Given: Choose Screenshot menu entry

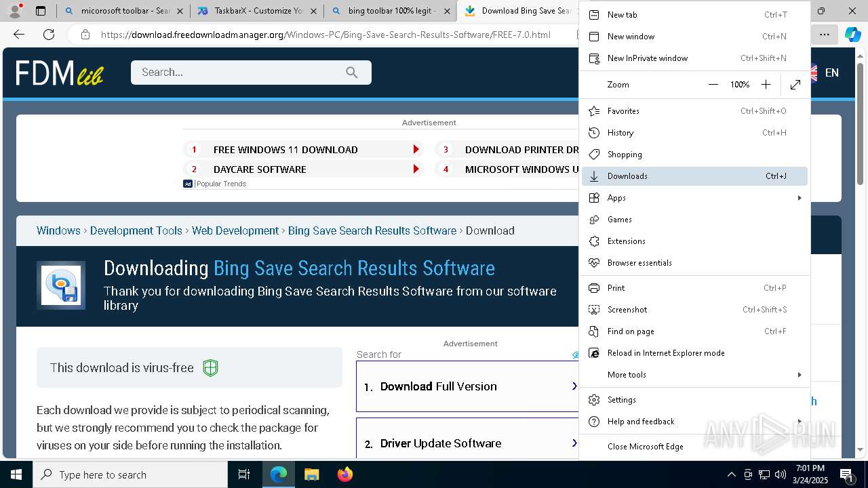Looking at the screenshot, I should [x=694, y=310].
